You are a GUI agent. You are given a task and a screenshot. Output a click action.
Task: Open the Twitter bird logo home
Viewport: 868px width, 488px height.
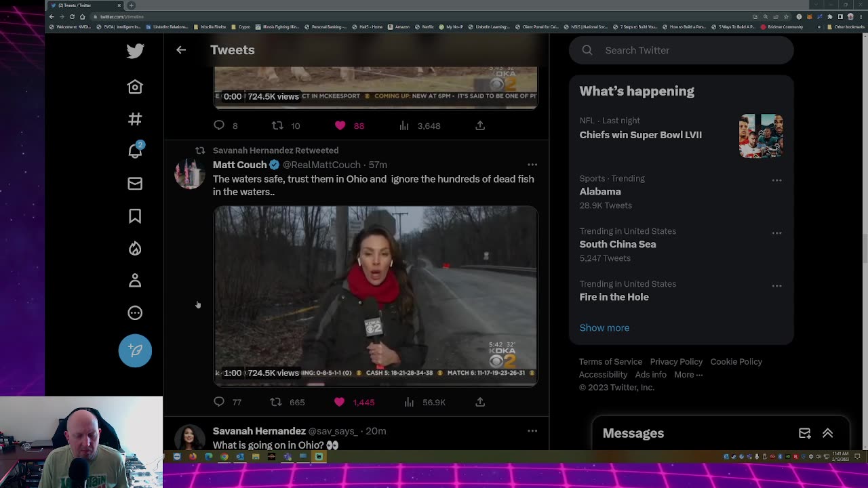pos(135,50)
